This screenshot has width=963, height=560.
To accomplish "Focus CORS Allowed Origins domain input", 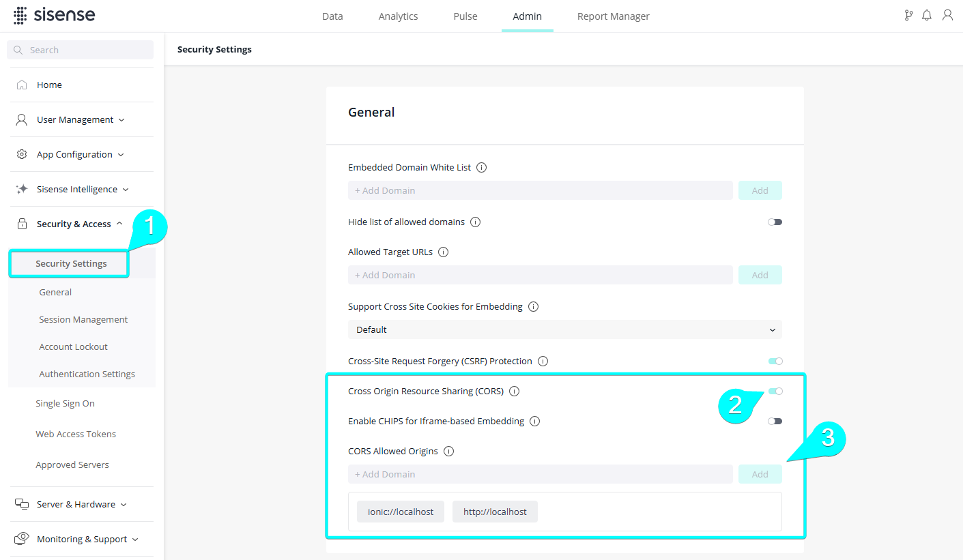I will pyautogui.click(x=541, y=474).
